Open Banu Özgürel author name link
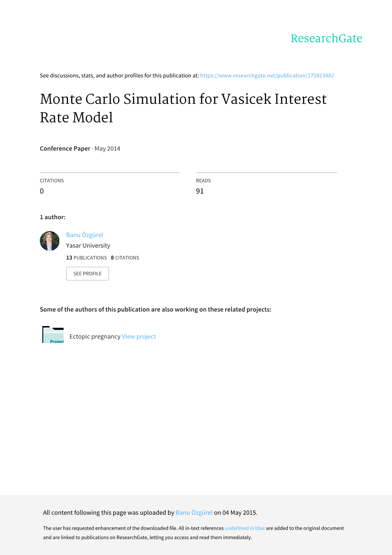This screenshot has height=555, width=392. [85, 235]
